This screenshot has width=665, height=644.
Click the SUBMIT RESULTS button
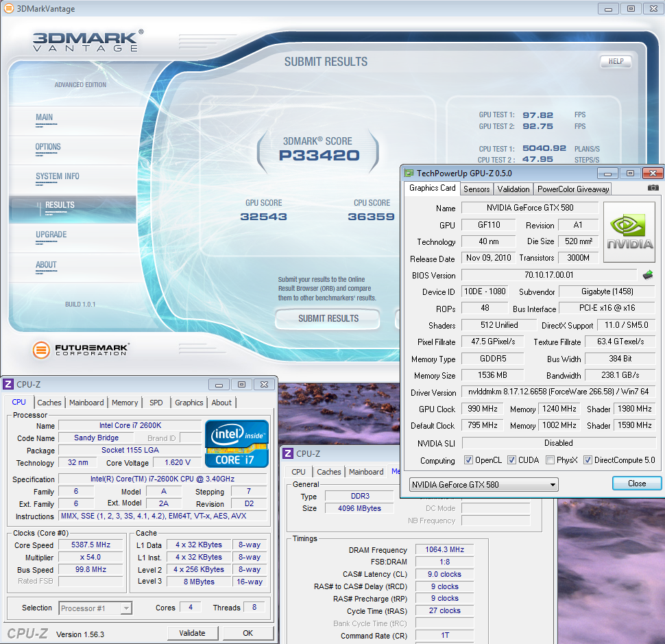(x=328, y=319)
